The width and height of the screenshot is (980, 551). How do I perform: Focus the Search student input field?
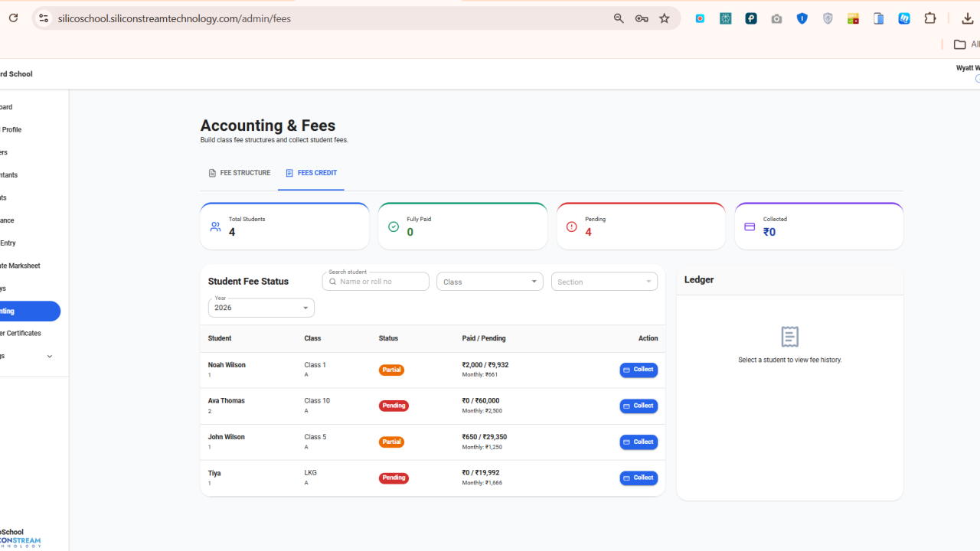[375, 282]
